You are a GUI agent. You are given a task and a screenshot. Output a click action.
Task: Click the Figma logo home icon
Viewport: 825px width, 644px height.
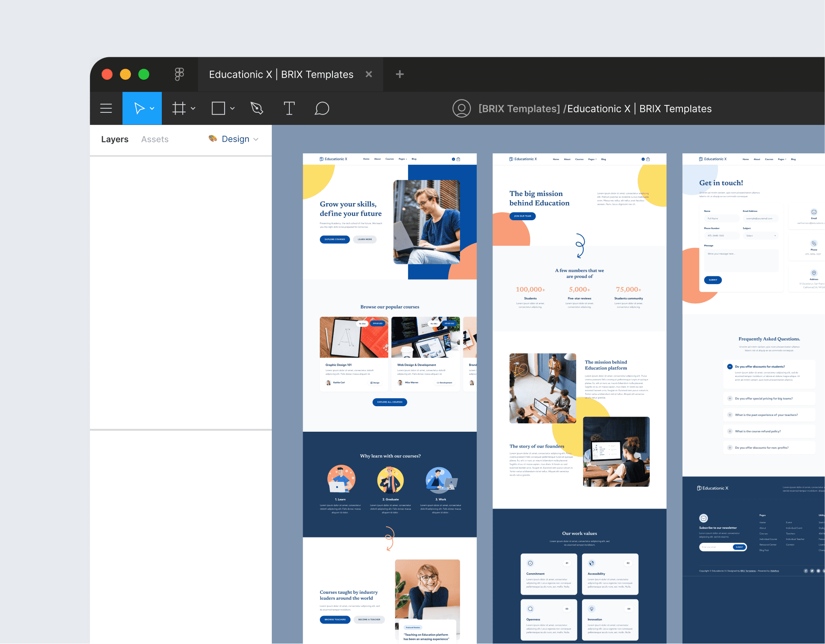click(x=179, y=74)
